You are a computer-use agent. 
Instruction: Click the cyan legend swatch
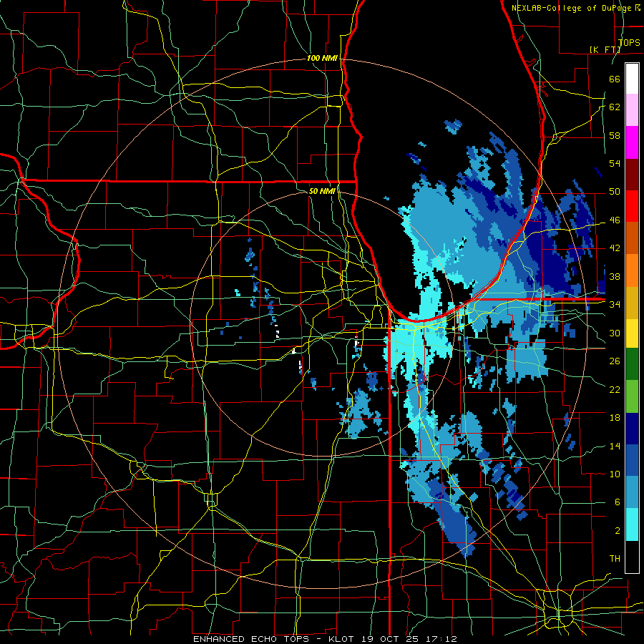632,525
